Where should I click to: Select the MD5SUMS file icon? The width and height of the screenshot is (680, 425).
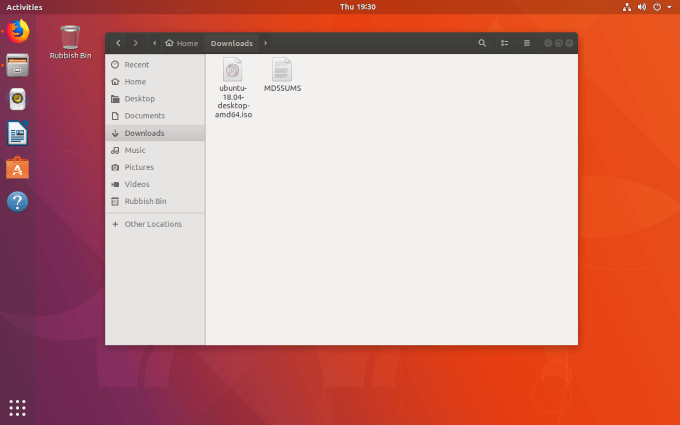pos(282,69)
